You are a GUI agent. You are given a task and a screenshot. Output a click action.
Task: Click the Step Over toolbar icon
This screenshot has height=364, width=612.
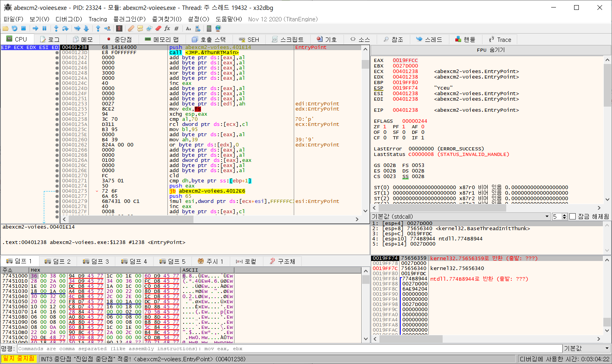[66, 28]
